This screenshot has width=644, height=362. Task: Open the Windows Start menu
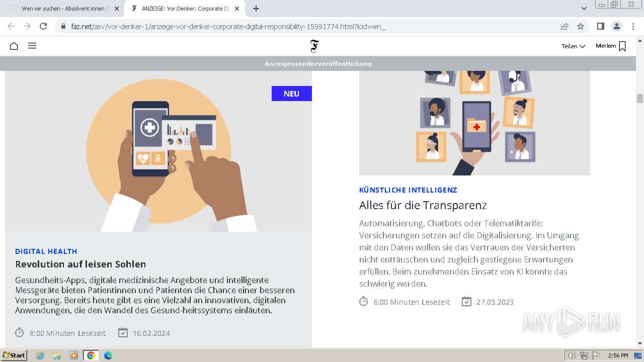tap(14, 355)
